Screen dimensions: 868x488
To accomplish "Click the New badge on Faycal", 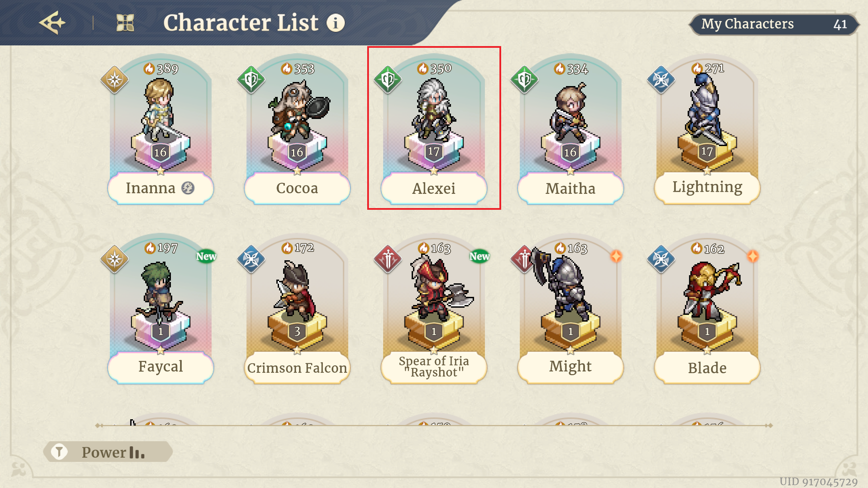I will coord(206,256).
